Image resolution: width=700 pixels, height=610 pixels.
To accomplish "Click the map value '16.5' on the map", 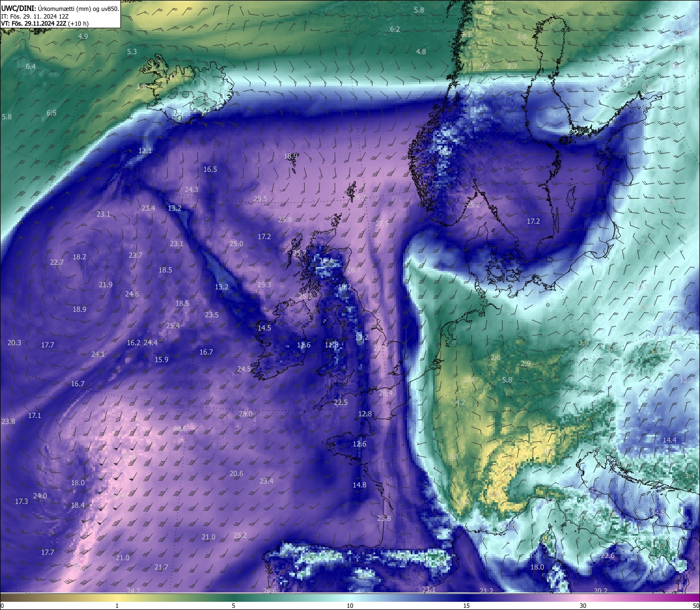I will coord(210,170).
